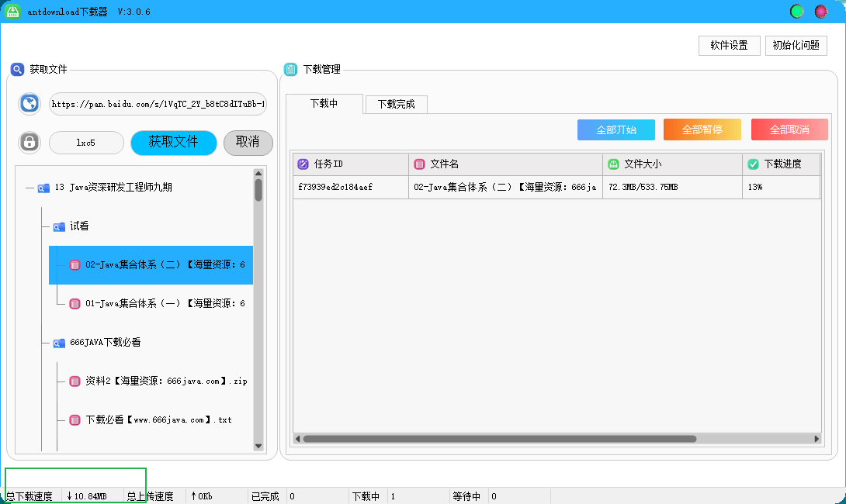Click the globe icon beside the share link input
The height and width of the screenshot is (504, 846).
29,103
